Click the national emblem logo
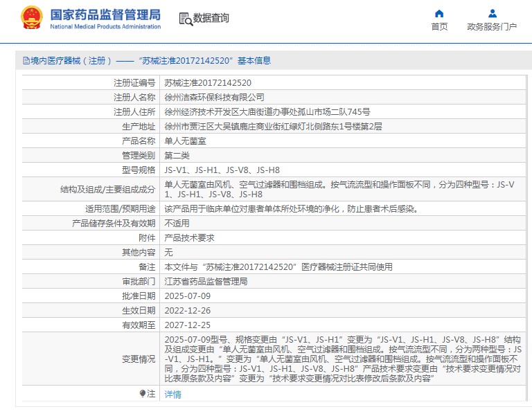532x416 pixels. tap(32, 17)
